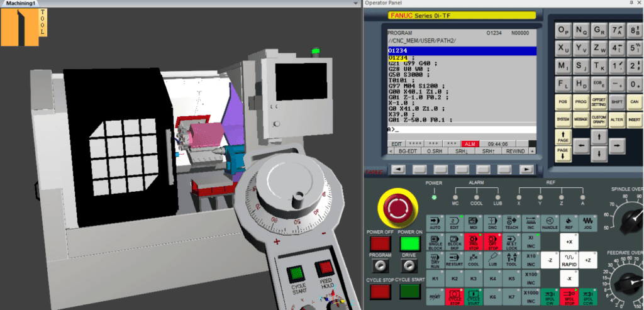The width and height of the screenshot is (644, 310).
Task: Click cursor right arrow key on keypad
Action: coord(618,145)
